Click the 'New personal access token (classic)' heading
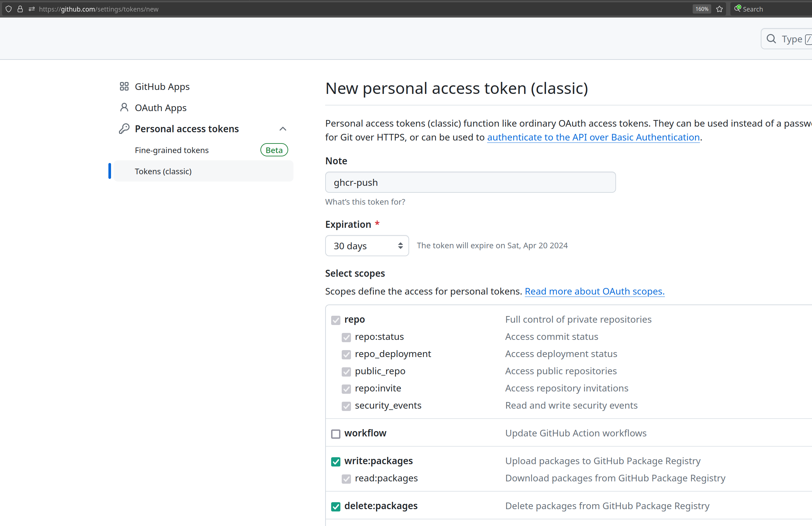The height and width of the screenshot is (526, 812). pos(456,88)
